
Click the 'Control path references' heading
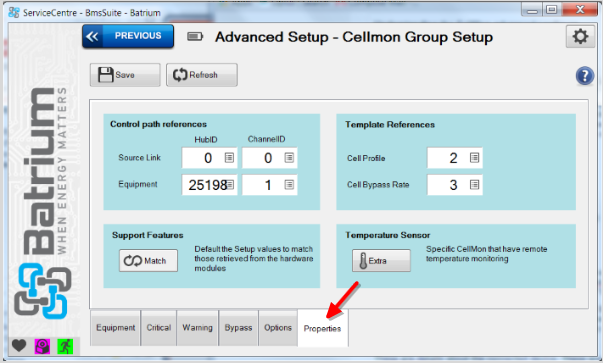click(x=158, y=124)
